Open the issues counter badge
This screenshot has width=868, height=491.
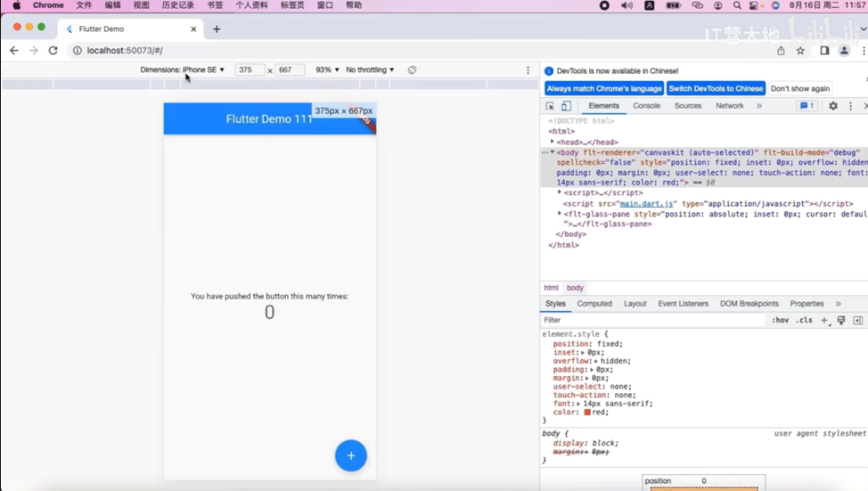(x=807, y=106)
